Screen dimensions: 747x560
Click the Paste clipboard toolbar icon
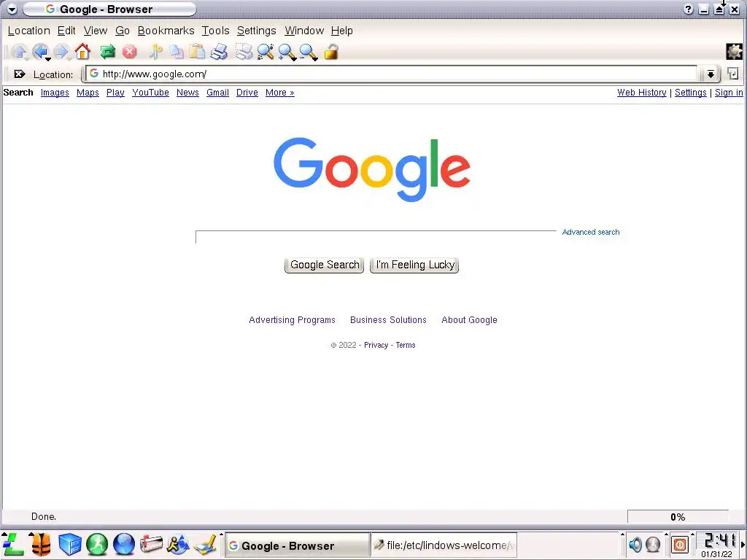pos(197,52)
